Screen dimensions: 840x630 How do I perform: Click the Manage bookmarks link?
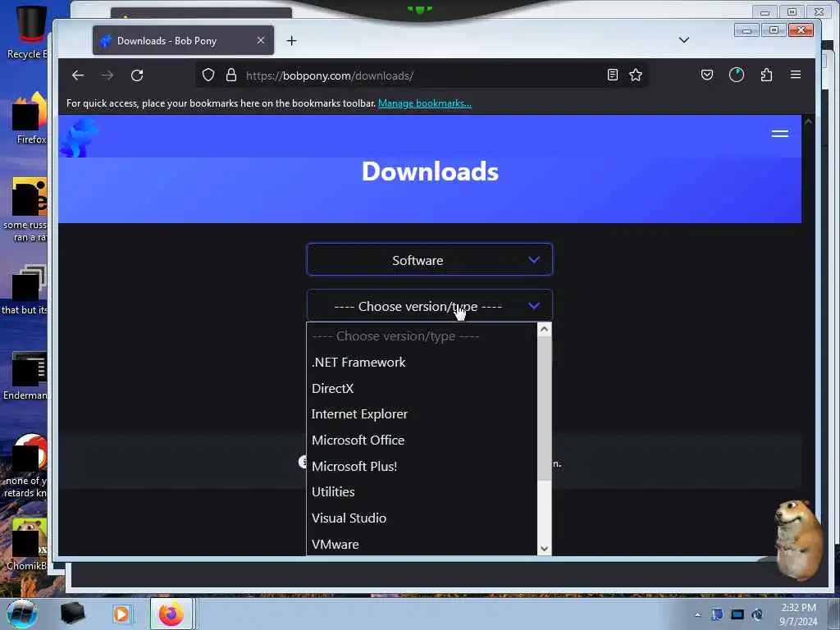pyautogui.click(x=425, y=103)
